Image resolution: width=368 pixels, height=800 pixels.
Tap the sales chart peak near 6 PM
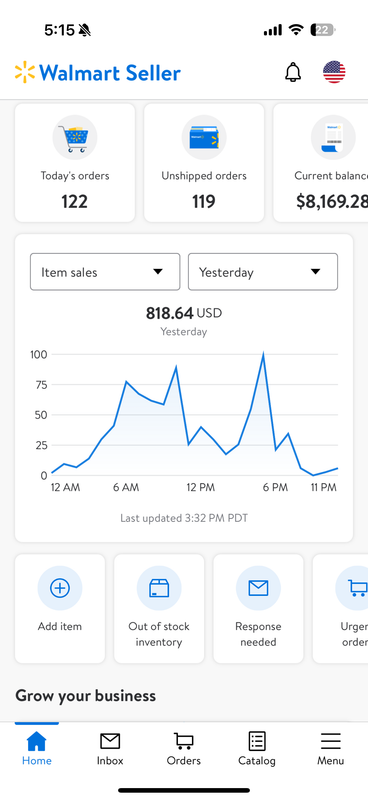pos(263,354)
